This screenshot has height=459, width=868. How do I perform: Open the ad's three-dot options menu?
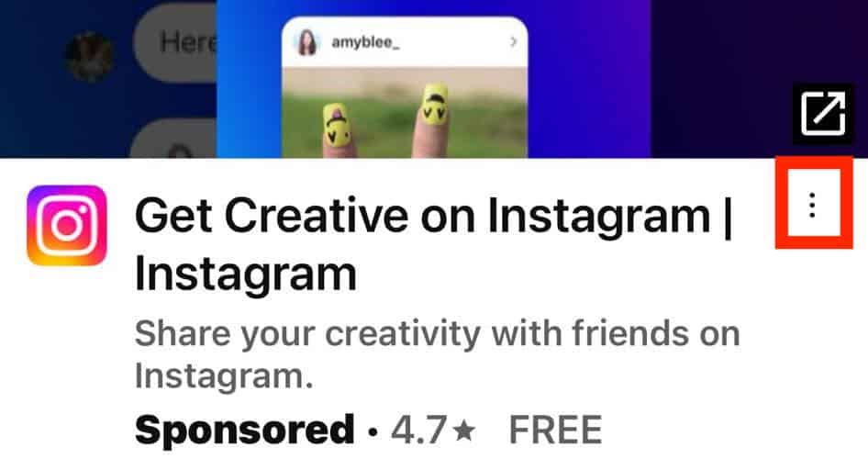(811, 205)
